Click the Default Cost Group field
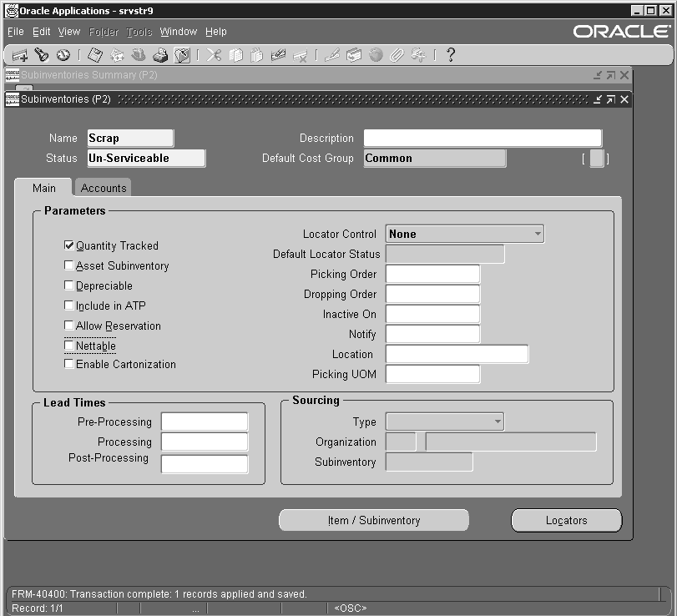Image resolution: width=677 pixels, height=616 pixels. pyautogui.click(x=435, y=158)
